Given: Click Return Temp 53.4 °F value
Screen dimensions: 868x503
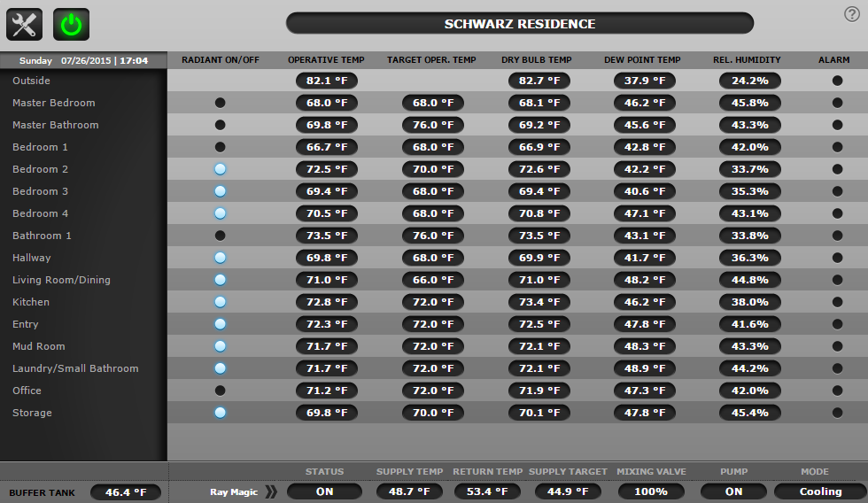Looking at the screenshot, I should (x=487, y=491).
